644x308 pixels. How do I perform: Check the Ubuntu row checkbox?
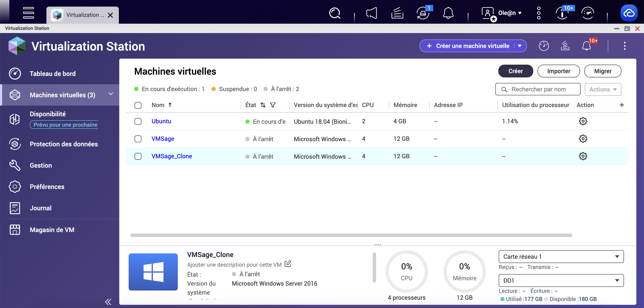point(138,121)
